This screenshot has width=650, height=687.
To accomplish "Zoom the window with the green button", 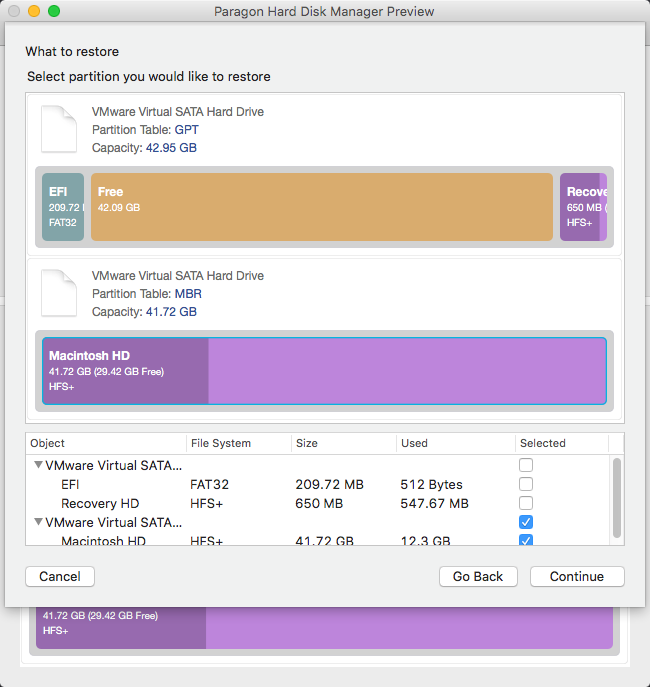I will 54,11.
